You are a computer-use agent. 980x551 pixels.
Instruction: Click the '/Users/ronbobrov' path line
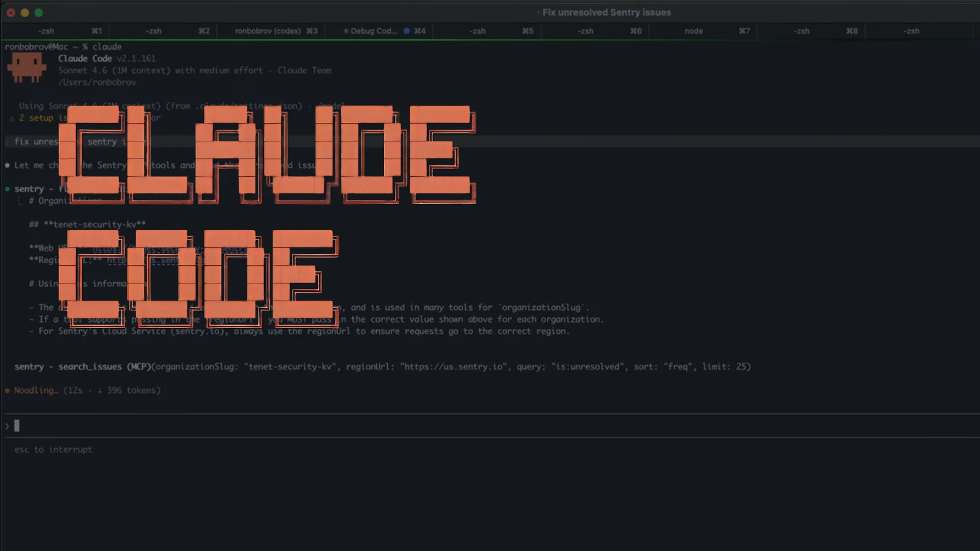[x=97, y=82]
